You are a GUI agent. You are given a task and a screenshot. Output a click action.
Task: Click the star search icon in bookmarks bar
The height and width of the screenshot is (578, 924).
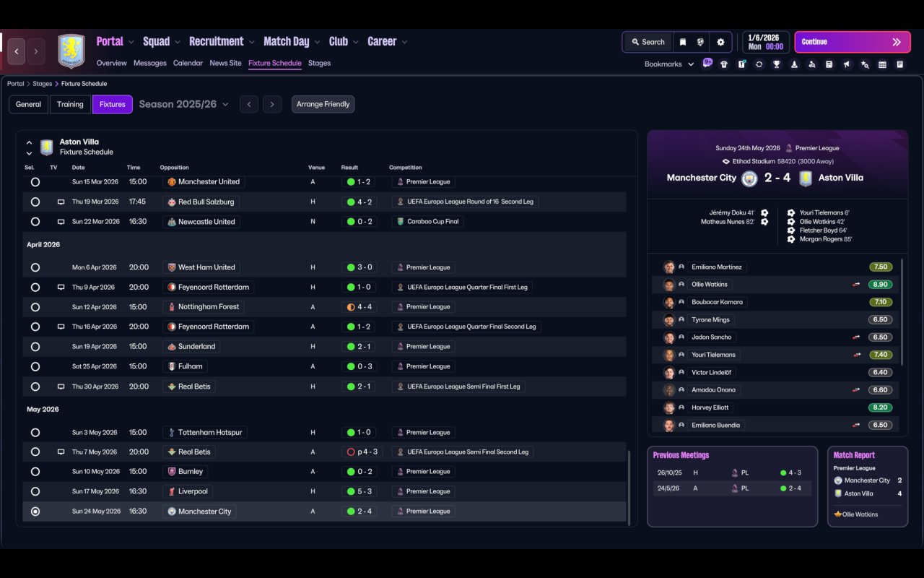coord(865,64)
